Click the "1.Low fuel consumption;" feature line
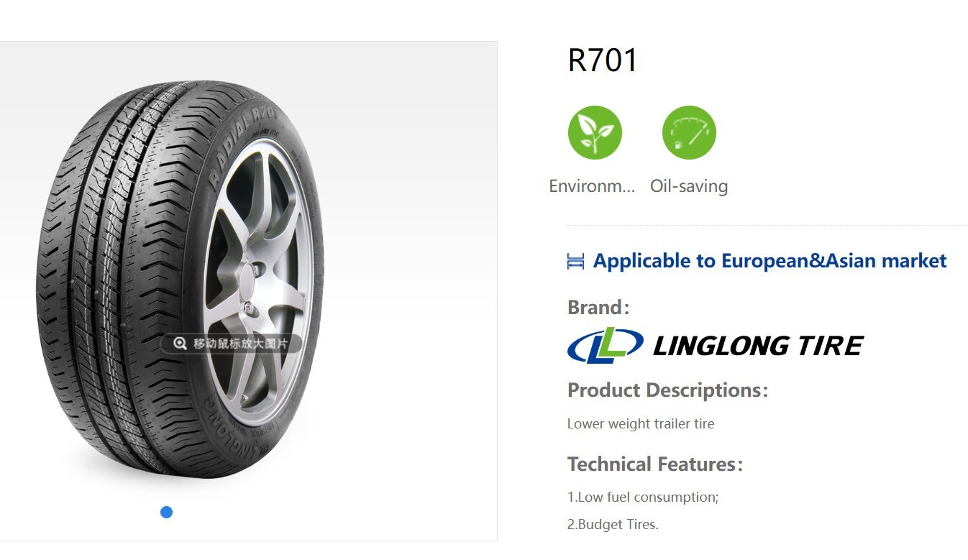 [643, 497]
